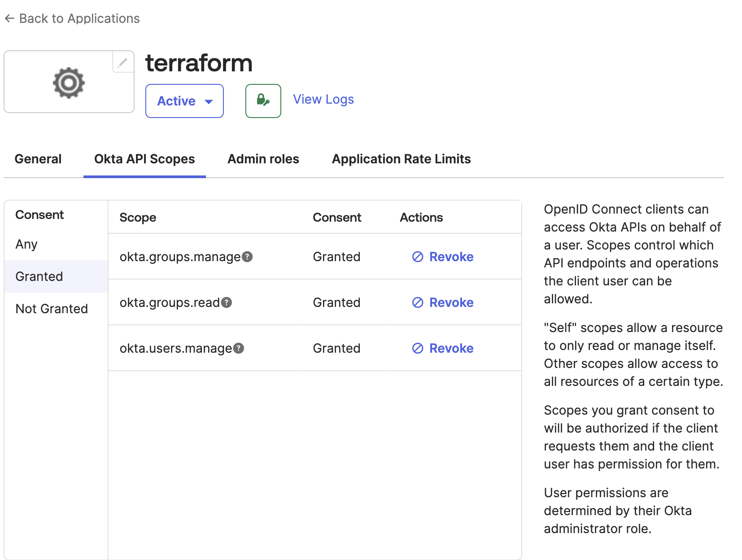Show help for okta.groups.manage scope

coord(247,257)
